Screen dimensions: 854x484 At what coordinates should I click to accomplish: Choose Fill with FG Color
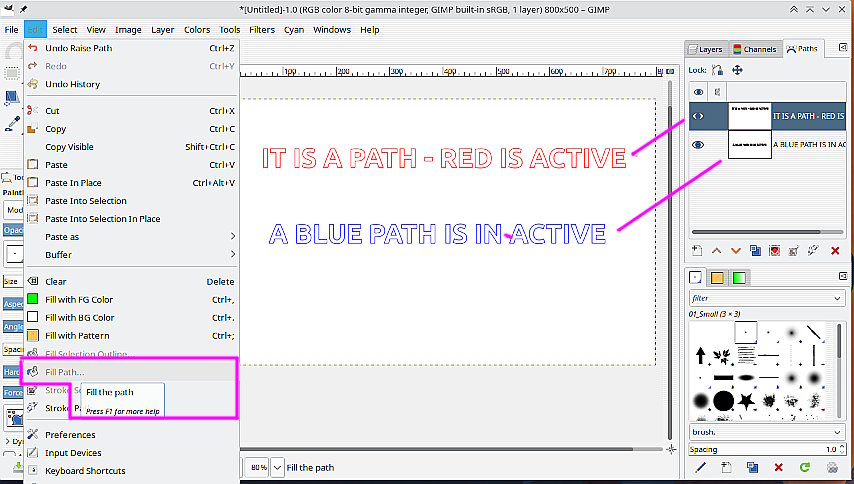tap(132, 299)
